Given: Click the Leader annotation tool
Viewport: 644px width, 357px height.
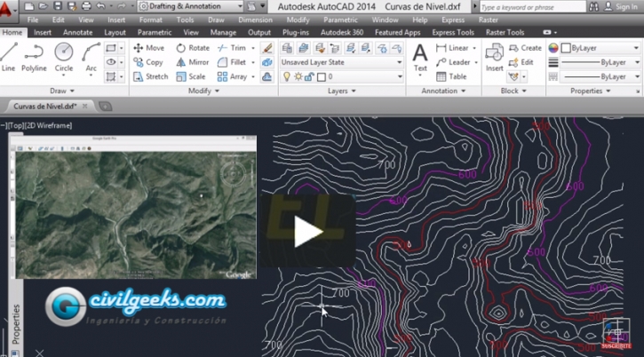Looking at the screenshot, I should point(453,62).
